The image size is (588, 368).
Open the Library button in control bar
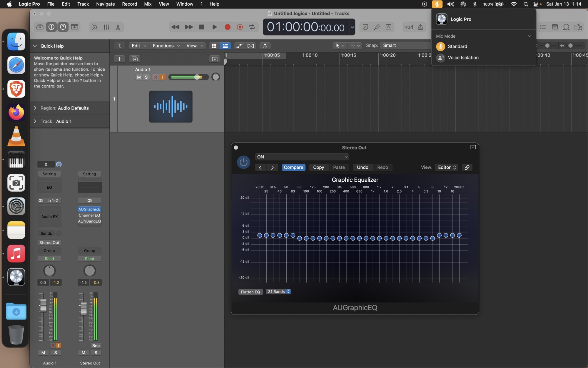tap(40, 27)
